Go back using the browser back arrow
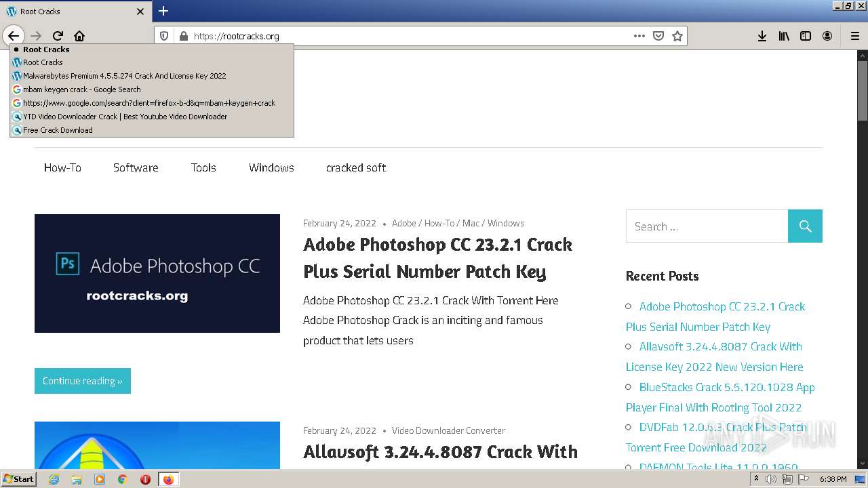 tap(14, 36)
